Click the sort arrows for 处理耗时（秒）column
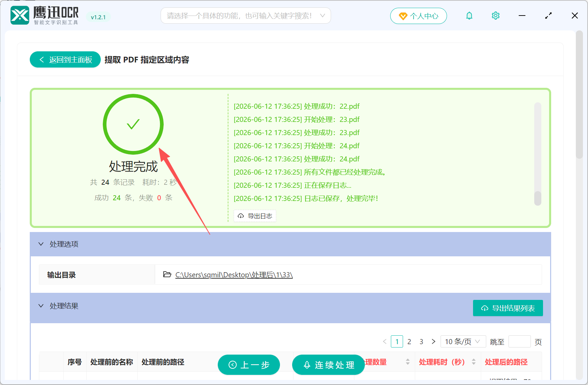This screenshot has width=588, height=385. [x=474, y=362]
